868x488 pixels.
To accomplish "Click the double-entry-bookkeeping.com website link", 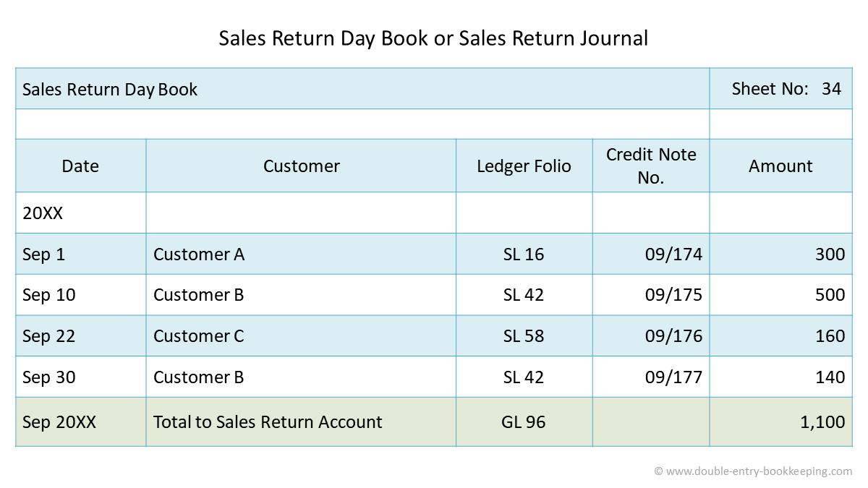I will (x=758, y=471).
